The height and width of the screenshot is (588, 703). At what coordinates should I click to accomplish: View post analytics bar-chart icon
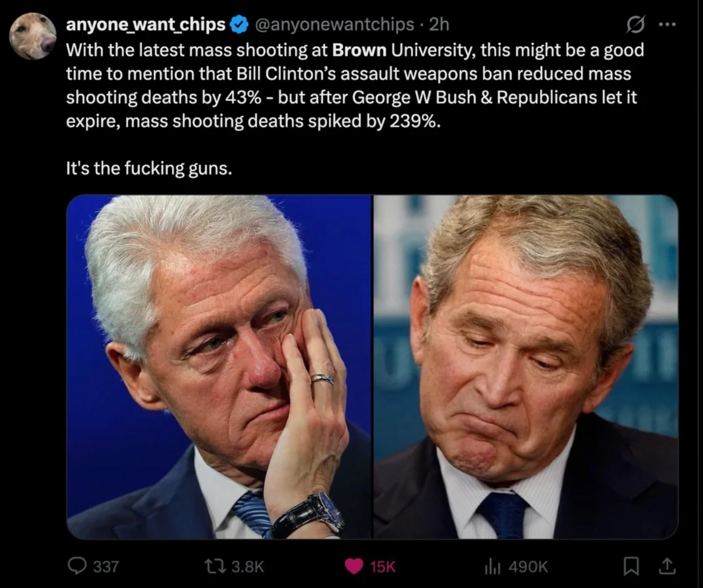point(492,566)
